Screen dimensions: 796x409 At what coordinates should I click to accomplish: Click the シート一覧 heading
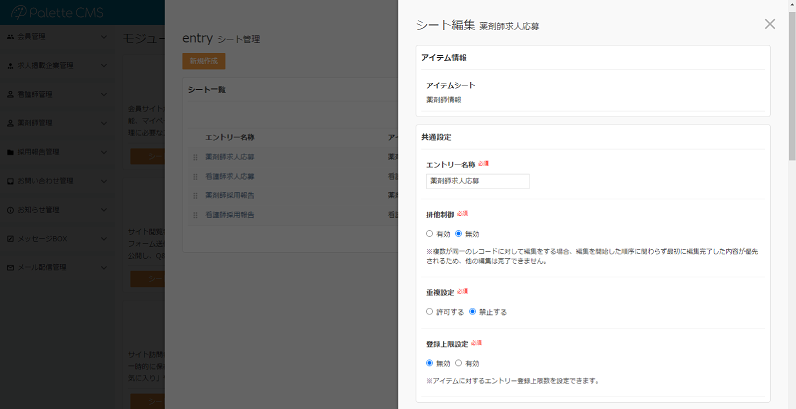point(207,90)
